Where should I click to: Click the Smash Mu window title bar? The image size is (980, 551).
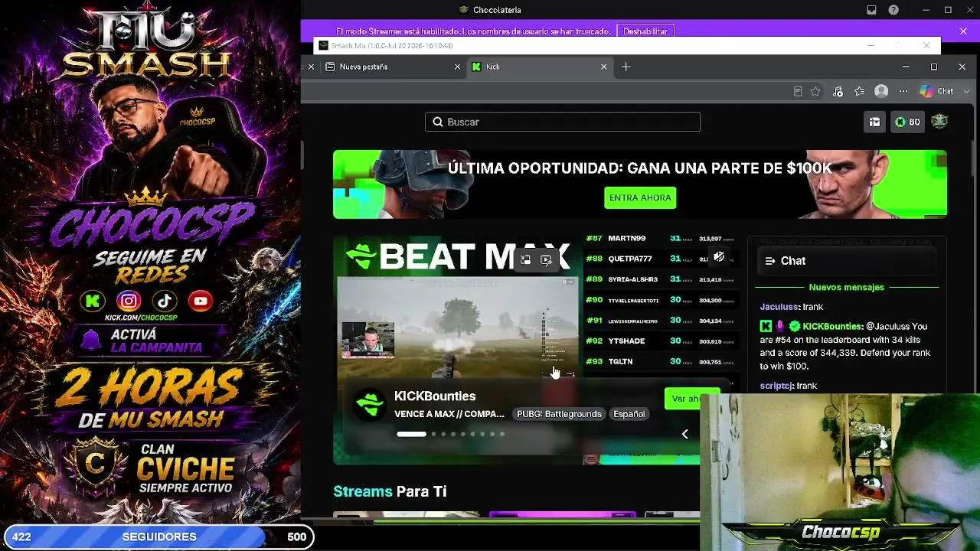click(x=628, y=46)
